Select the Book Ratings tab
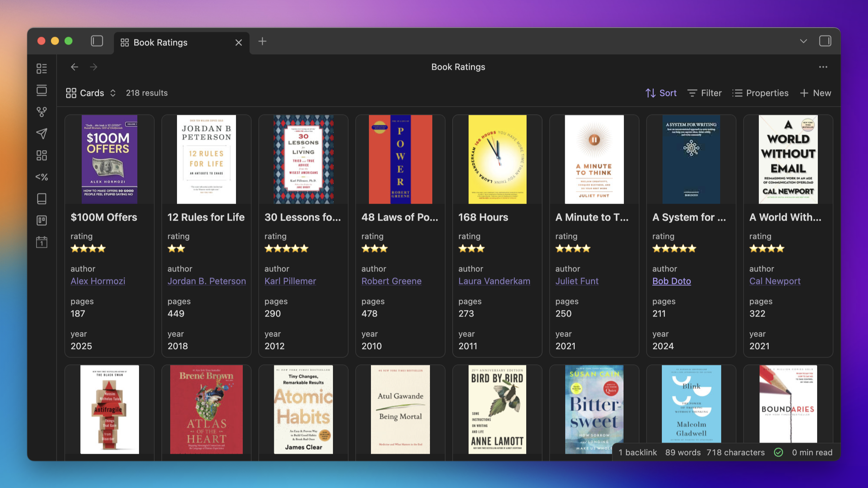This screenshot has width=868, height=488. (x=161, y=43)
